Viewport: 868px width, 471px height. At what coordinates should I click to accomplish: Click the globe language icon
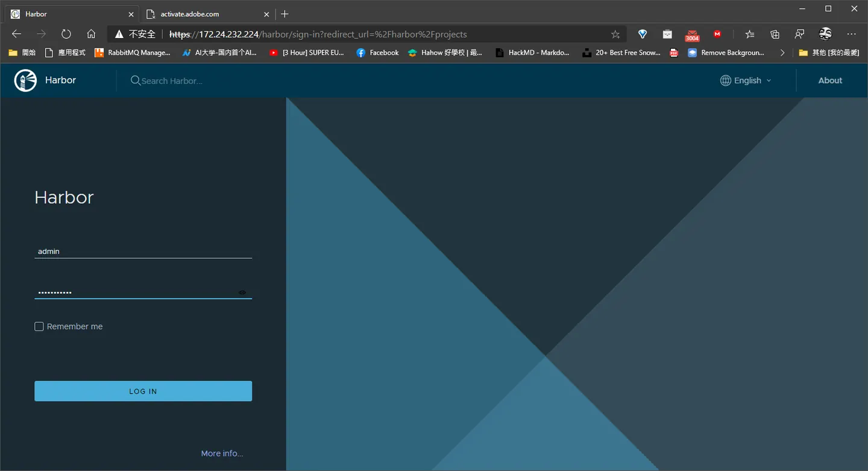(726, 80)
